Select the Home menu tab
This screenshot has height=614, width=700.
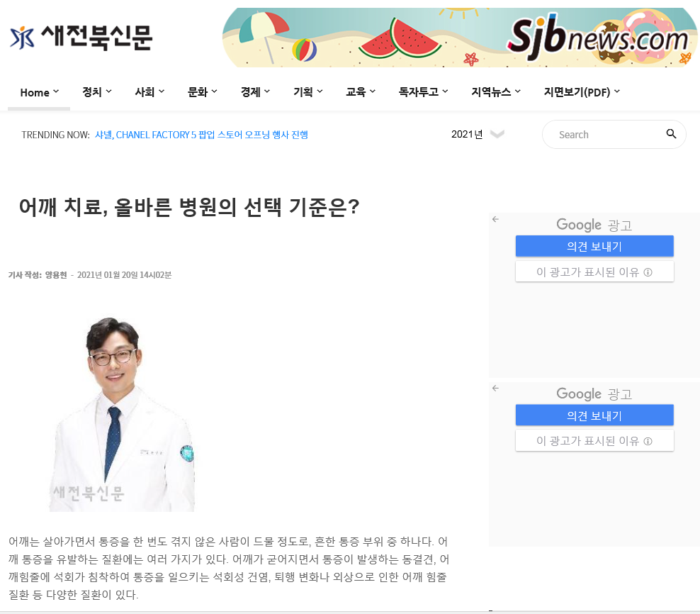(39, 92)
